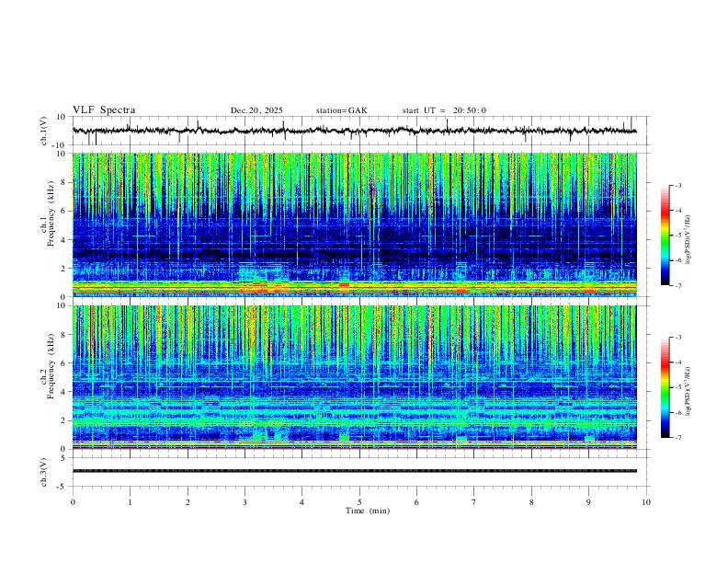This screenshot has width=728, height=563.
Task: Click the 'start UT = 20:50:0' label
Action: (444, 110)
